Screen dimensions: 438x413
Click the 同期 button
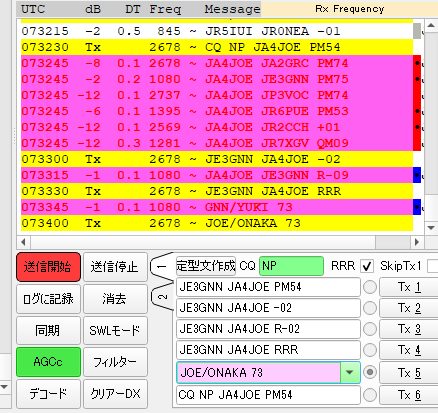48,330
